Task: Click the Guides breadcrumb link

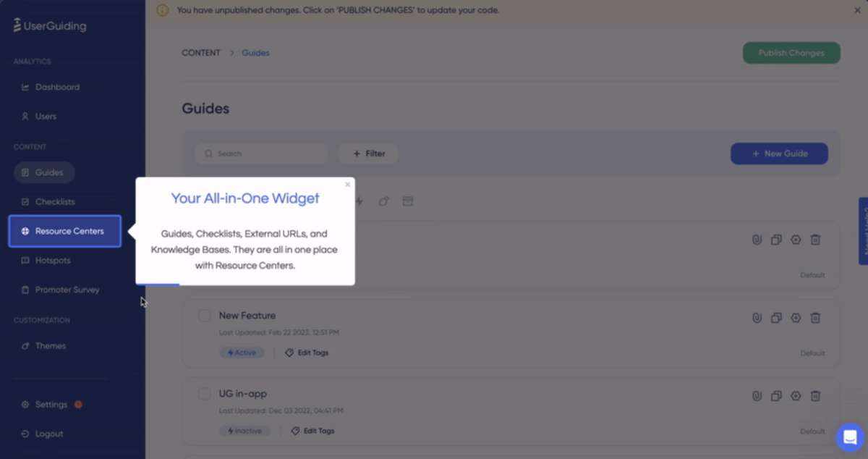Action: coord(255,53)
